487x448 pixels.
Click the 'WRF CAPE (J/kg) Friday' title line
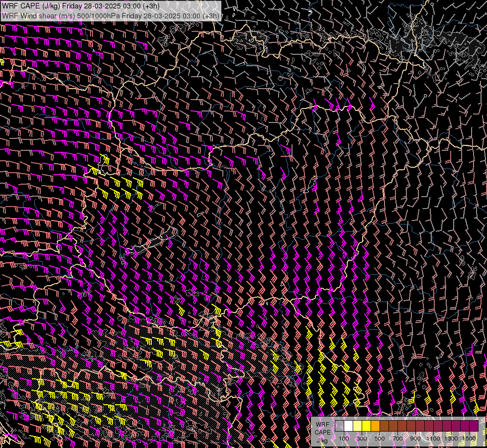coord(81,6)
